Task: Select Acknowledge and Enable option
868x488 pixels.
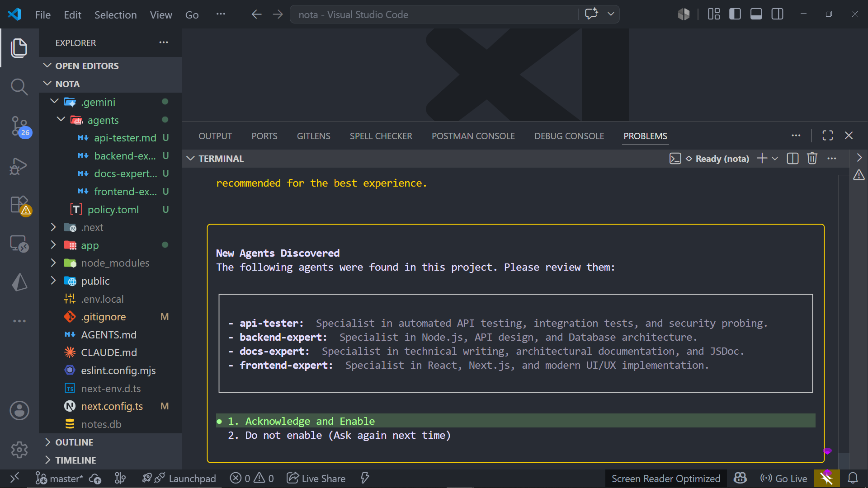Action: click(x=516, y=421)
